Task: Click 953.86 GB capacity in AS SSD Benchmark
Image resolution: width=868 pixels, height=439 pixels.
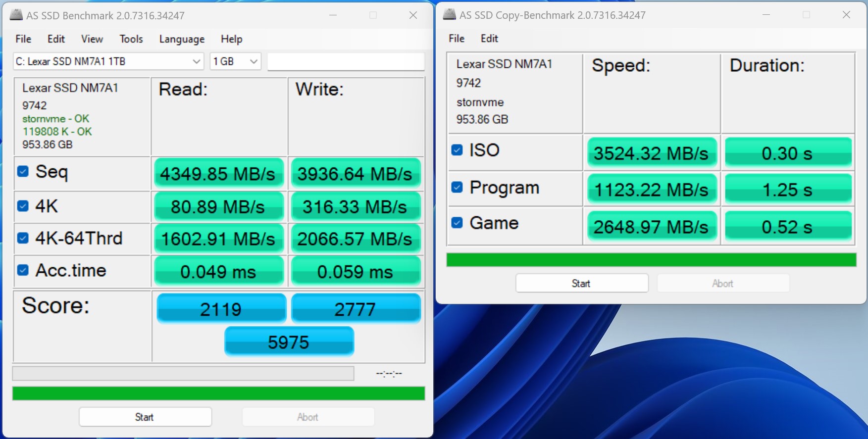Action: pos(48,145)
